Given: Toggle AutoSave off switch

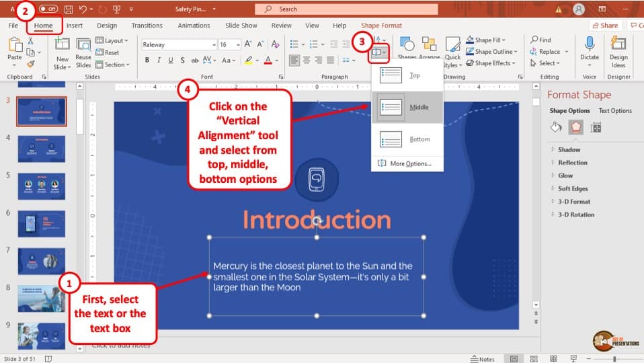Looking at the screenshot, I should point(48,9).
